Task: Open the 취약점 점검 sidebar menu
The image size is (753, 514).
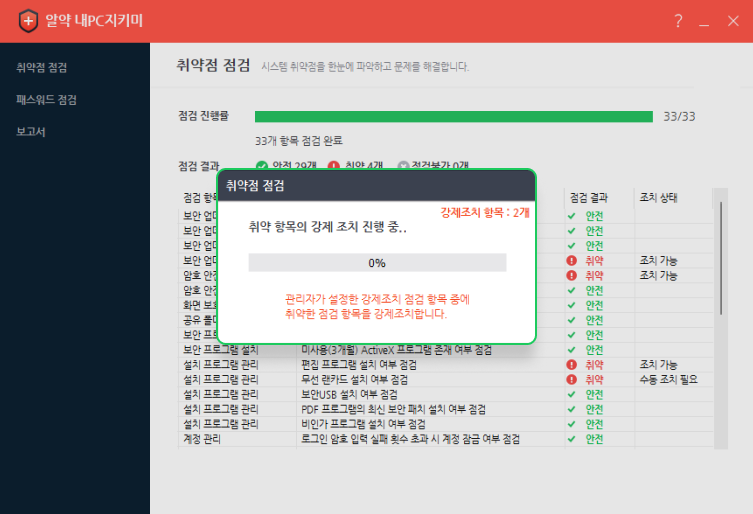Action: pyautogui.click(x=42, y=67)
